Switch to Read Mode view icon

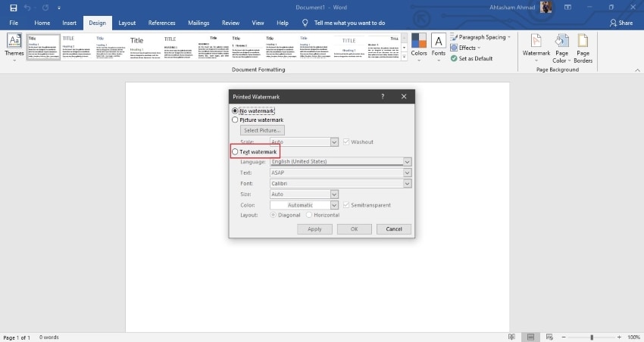[x=511, y=337]
